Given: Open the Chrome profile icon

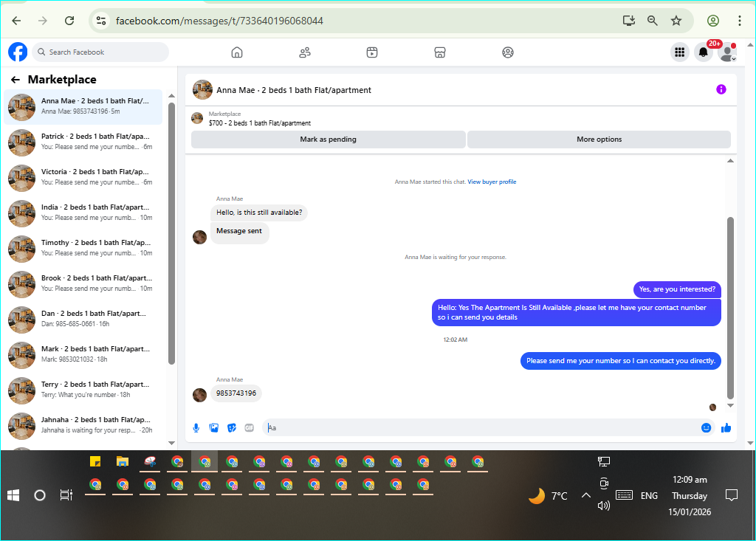Looking at the screenshot, I should 713,21.
